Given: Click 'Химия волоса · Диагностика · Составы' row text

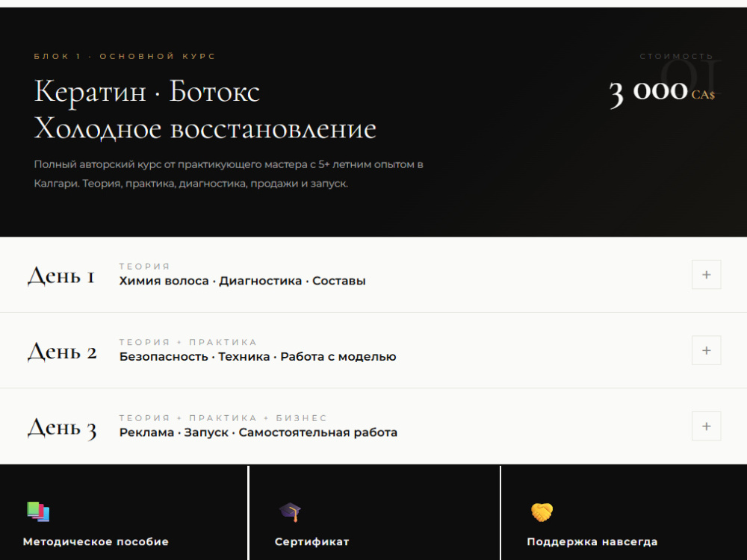Looking at the screenshot, I should pos(243,281).
